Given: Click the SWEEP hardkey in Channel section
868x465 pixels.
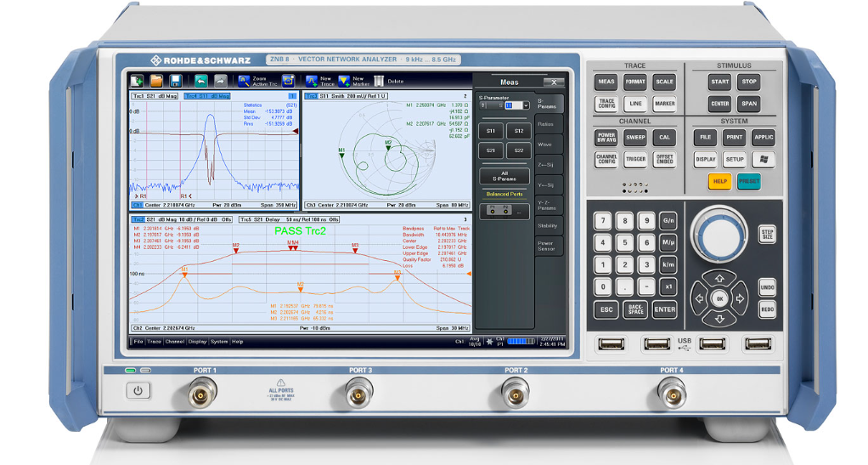Looking at the screenshot, I should tap(635, 138).
